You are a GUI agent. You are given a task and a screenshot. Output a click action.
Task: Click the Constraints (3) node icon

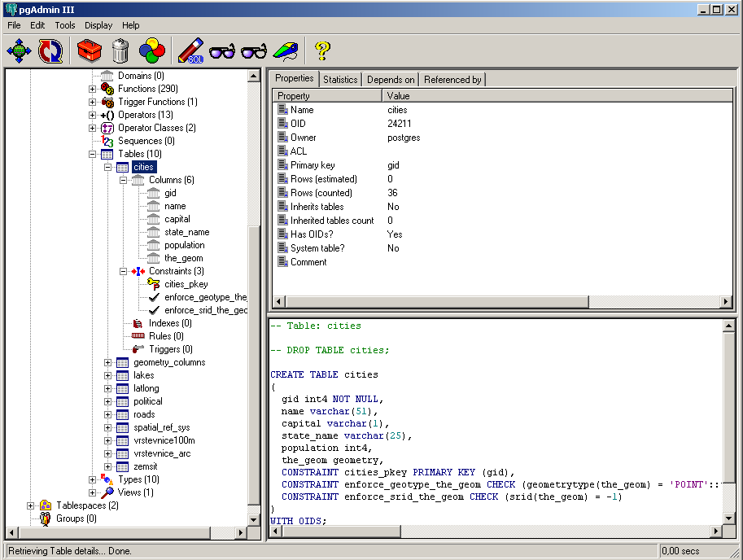(x=138, y=271)
